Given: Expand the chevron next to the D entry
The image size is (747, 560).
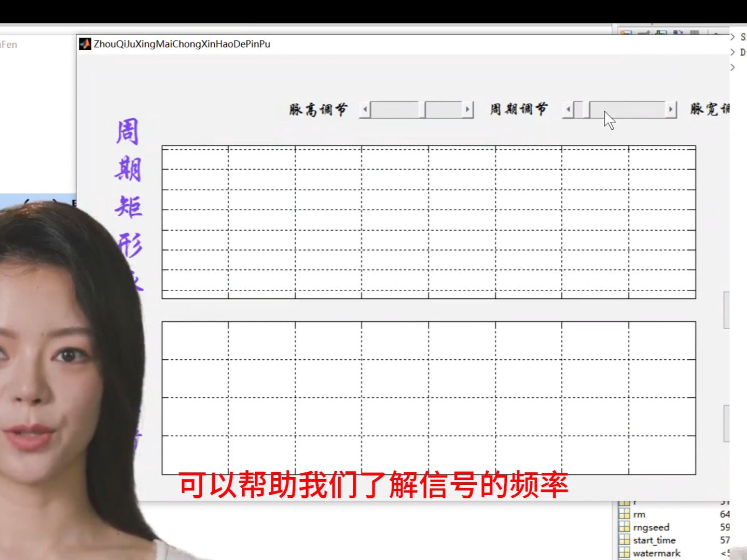Looking at the screenshot, I should pyautogui.click(x=733, y=52).
